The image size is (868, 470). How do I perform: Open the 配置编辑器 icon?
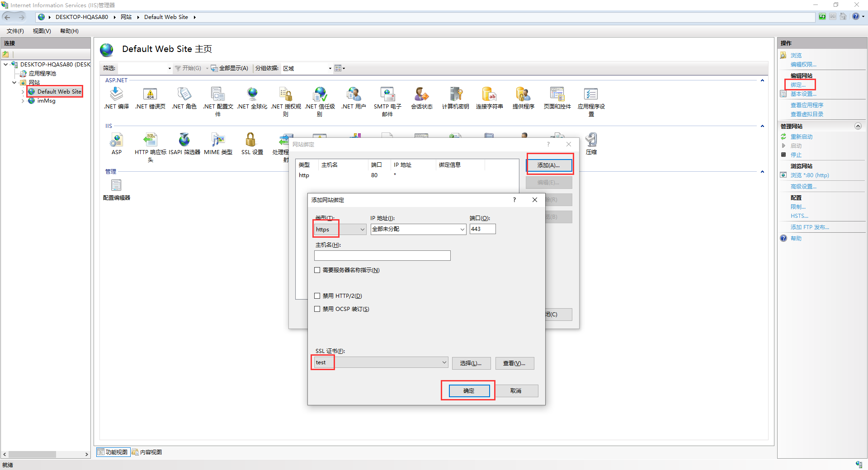116,186
